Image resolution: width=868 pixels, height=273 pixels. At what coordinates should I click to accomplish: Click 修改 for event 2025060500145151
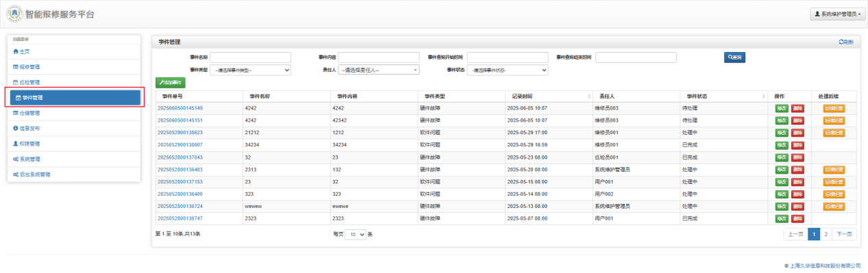(x=782, y=120)
